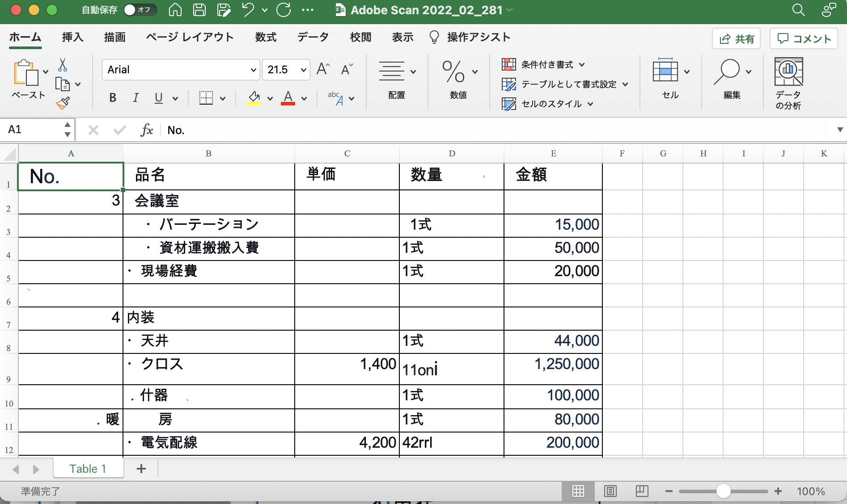The height and width of the screenshot is (504, 847).
Task: Click the Cut scissors icon
Action: click(x=63, y=65)
